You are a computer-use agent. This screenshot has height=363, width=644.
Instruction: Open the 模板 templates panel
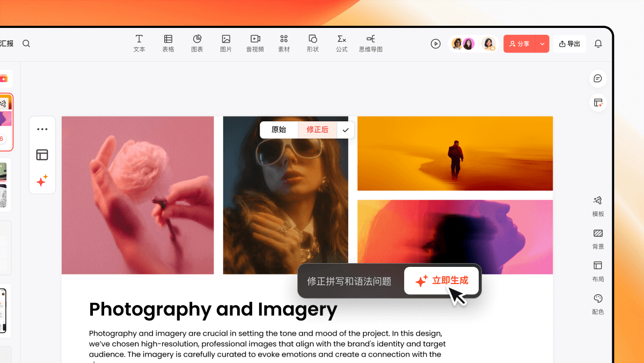click(598, 206)
